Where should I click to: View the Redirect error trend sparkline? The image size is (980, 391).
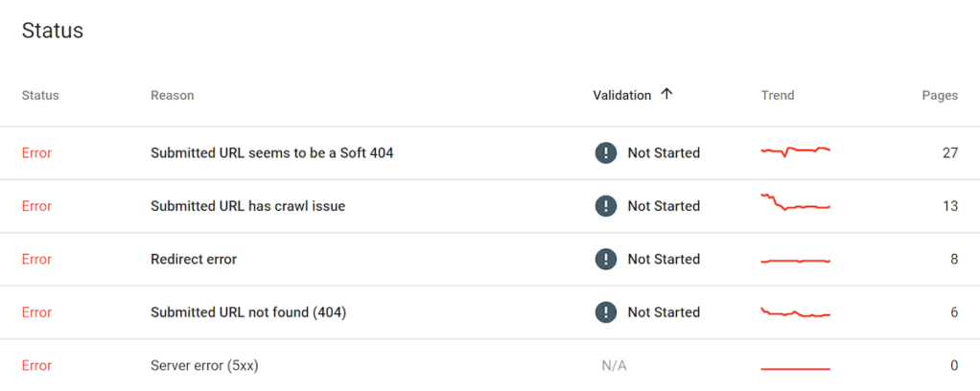[795, 260]
